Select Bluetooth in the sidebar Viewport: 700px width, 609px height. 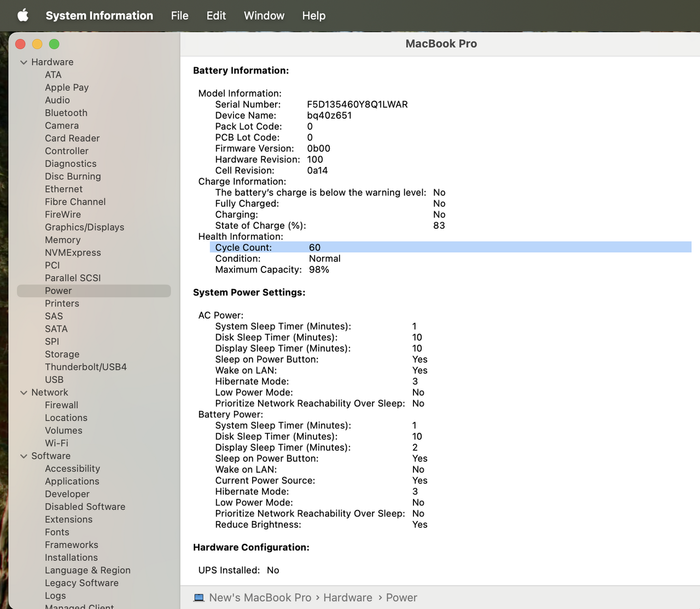point(66,113)
